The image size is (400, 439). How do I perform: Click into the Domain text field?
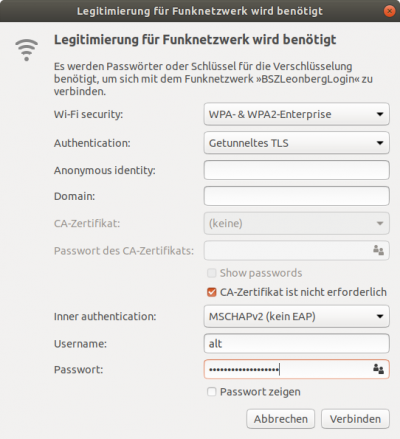click(297, 196)
